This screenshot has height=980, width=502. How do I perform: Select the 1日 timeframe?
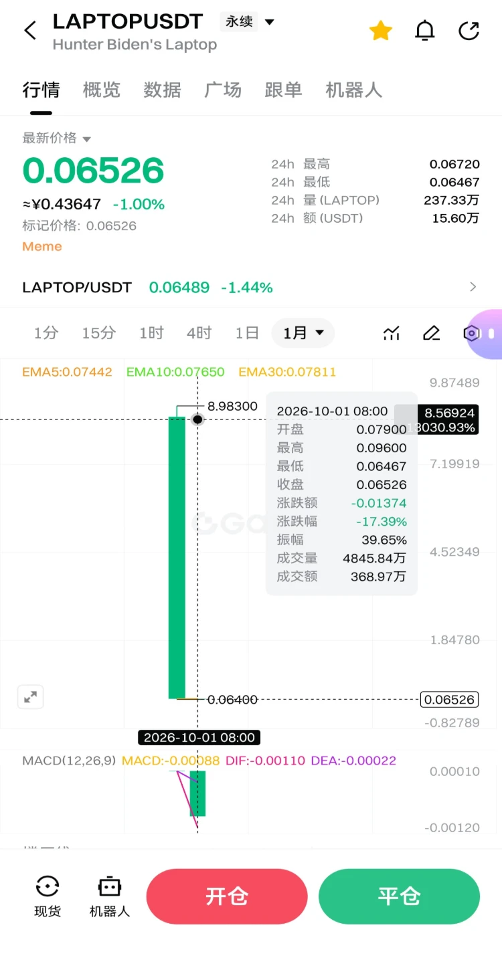click(x=247, y=332)
